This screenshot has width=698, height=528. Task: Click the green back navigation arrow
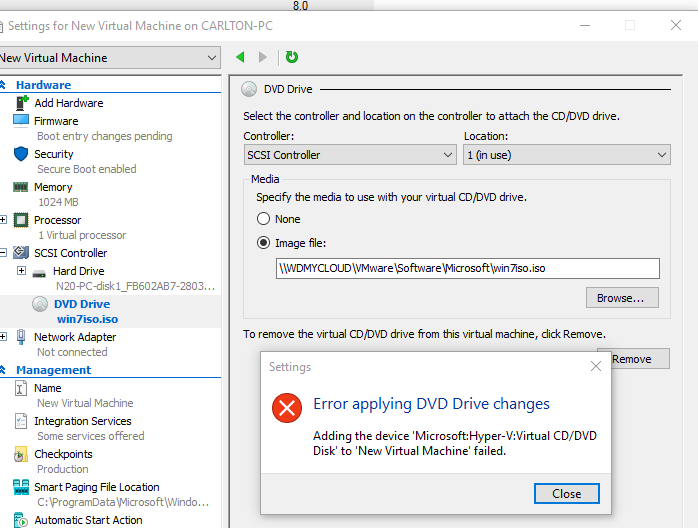point(240,57)
